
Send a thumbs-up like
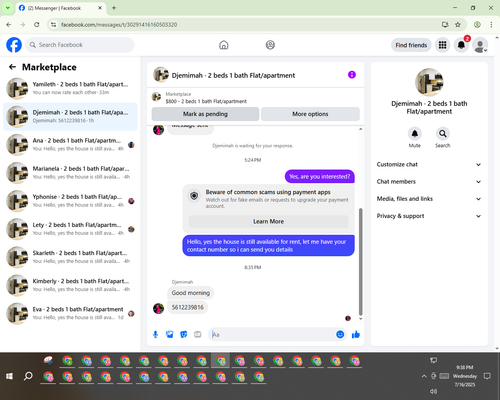point(356,334)
